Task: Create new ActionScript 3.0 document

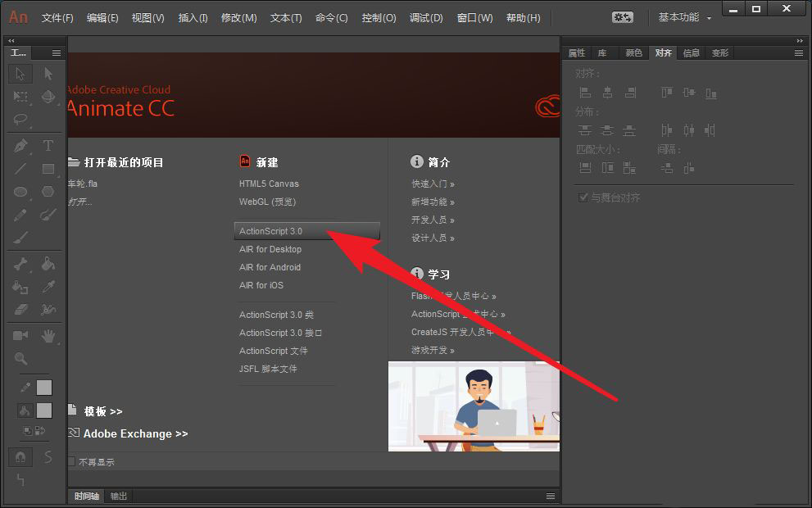Action: (307, 231)
